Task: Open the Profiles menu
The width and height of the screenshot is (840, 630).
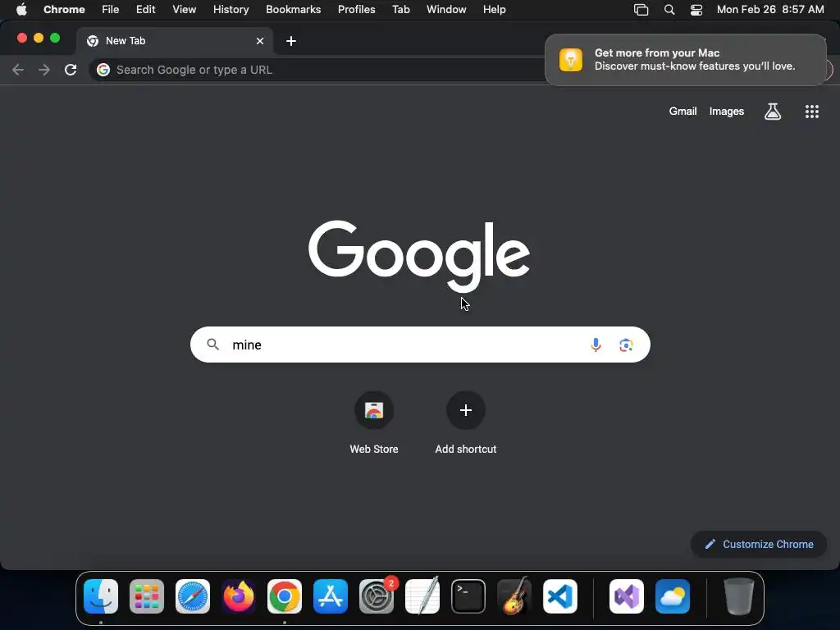Action: tap(356, 10)
